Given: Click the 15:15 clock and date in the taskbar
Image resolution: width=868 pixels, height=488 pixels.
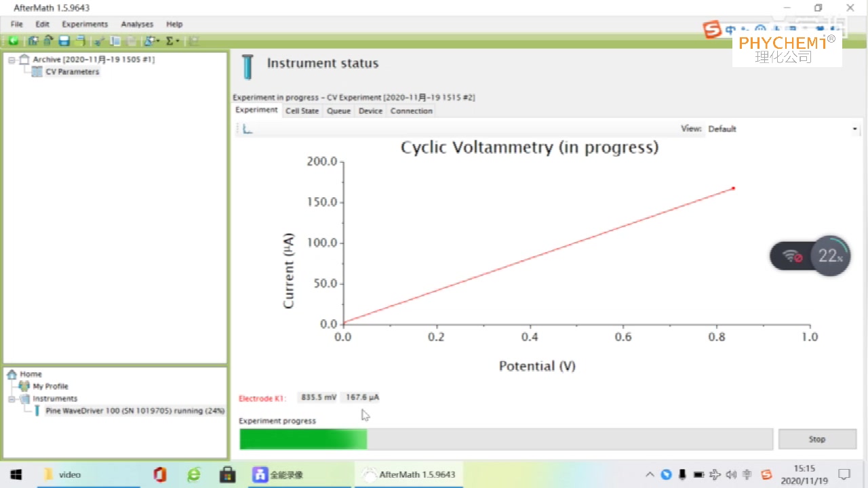Looking at the screenshot, I should pyautogui.click(x=804, y=474).
